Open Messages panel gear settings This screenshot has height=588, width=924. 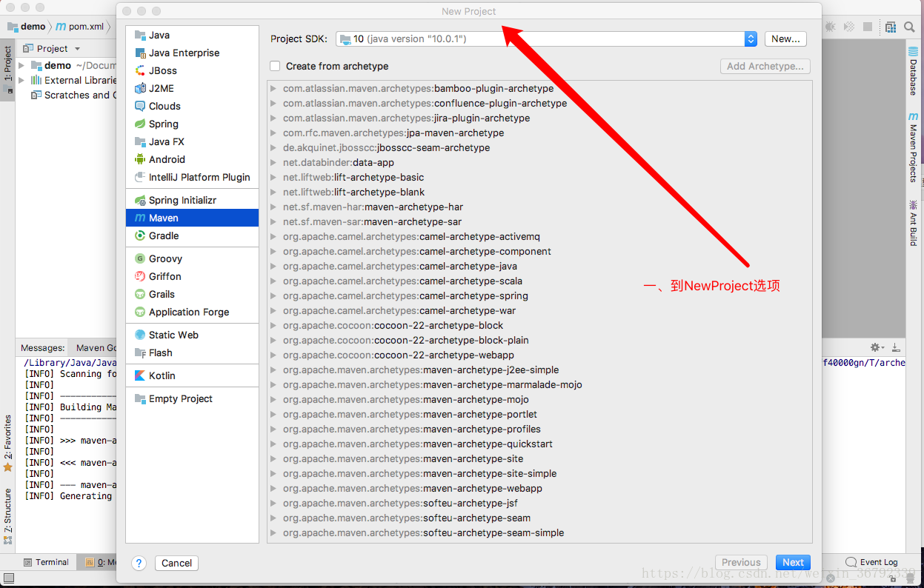pyautogui.click(x=877, y=347)
